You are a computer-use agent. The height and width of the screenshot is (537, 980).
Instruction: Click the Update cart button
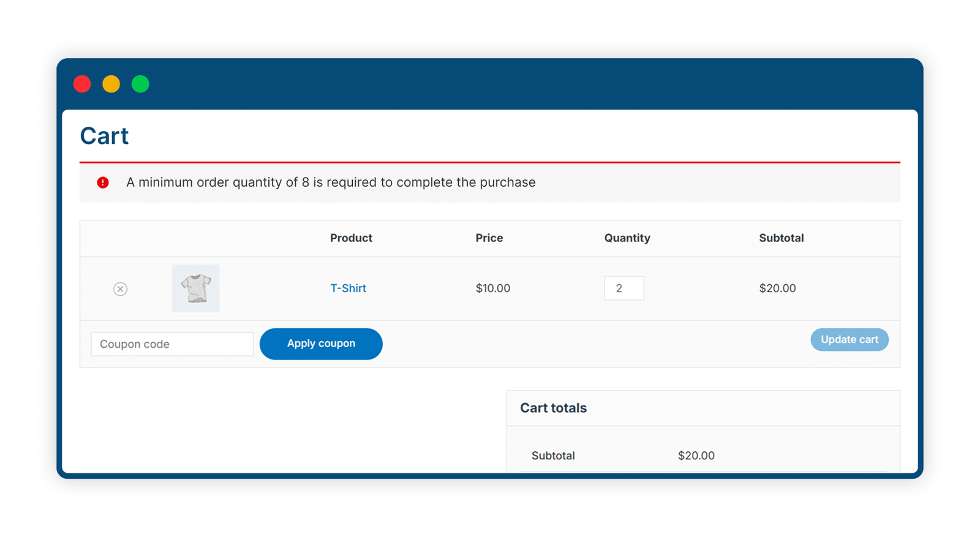(850, 340)
